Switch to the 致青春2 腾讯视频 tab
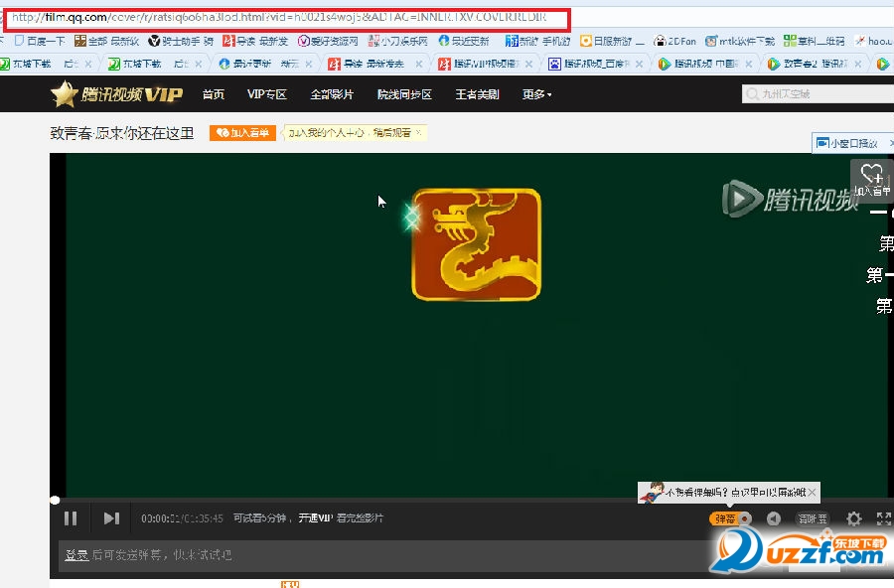Image resolution: width=894 pixels, height=588 pixels. 813,64
